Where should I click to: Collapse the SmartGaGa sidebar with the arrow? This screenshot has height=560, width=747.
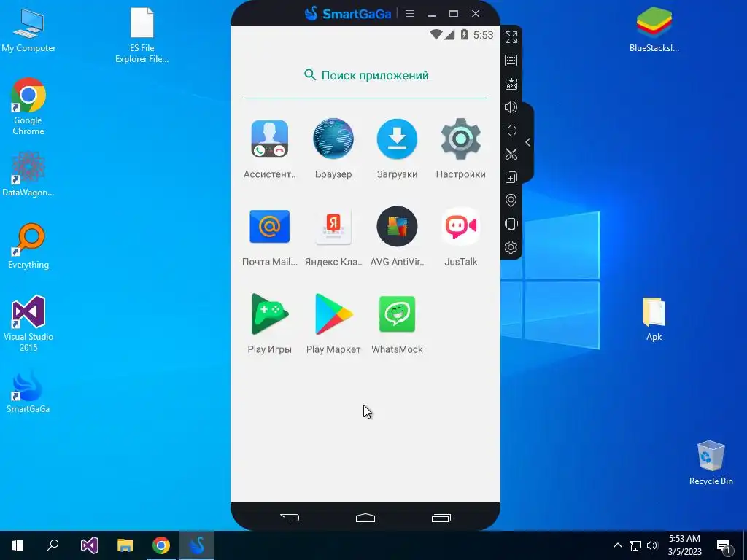coord(528,142)
